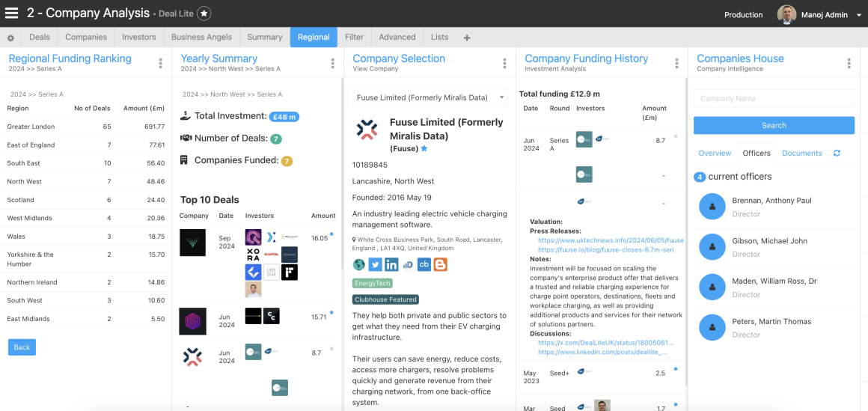Open Fuuse LinkedIn page icon
This screenshot has height=411, width=868.
coord(391,264)
